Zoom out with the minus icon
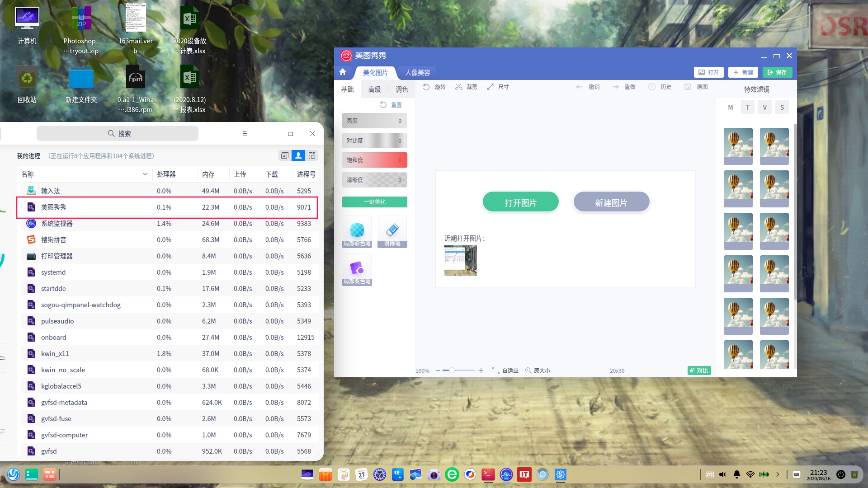868x488 pixels. (x=438, y=371)
